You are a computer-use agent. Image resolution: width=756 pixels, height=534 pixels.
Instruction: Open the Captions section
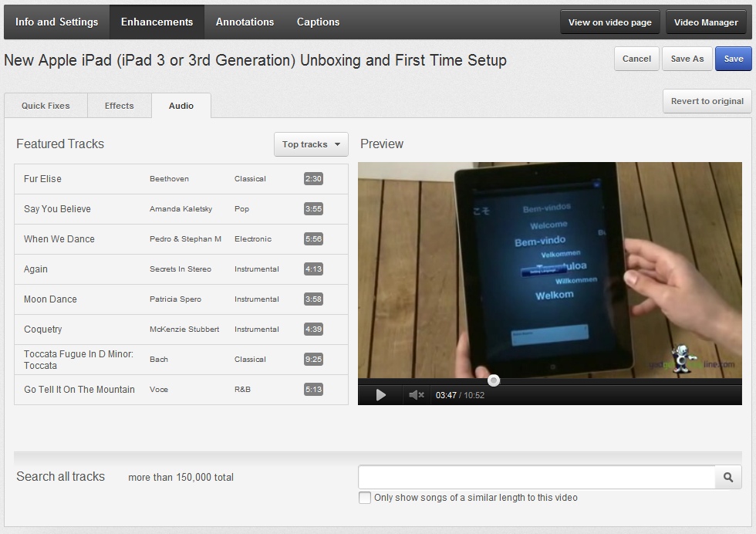pyautogui.click(x=318, y=22)
